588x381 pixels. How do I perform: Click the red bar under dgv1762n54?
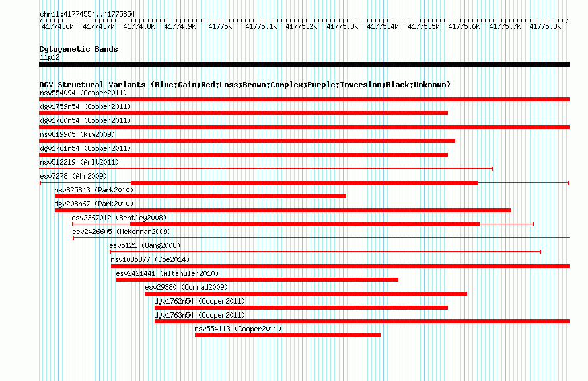pos(301,308)
